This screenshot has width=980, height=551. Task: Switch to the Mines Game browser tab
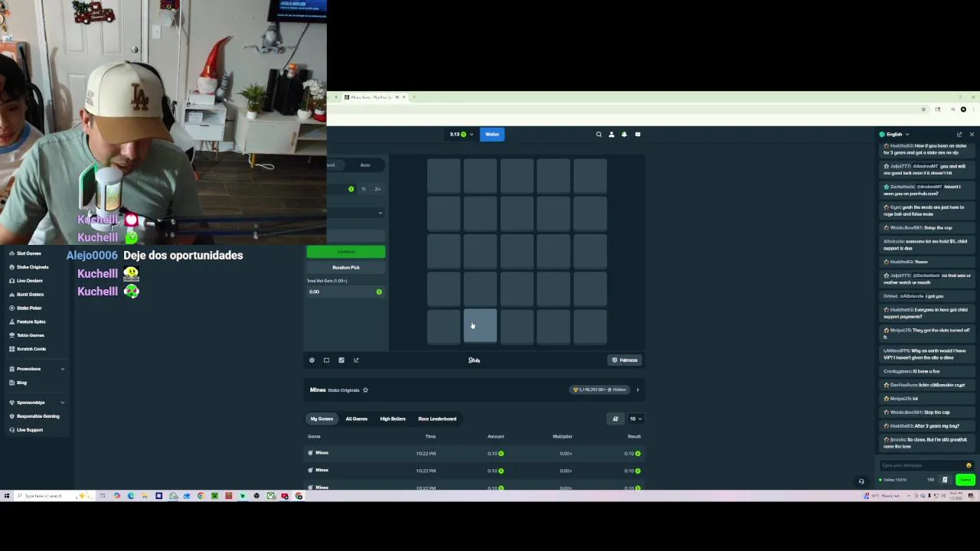coord(372,97)
